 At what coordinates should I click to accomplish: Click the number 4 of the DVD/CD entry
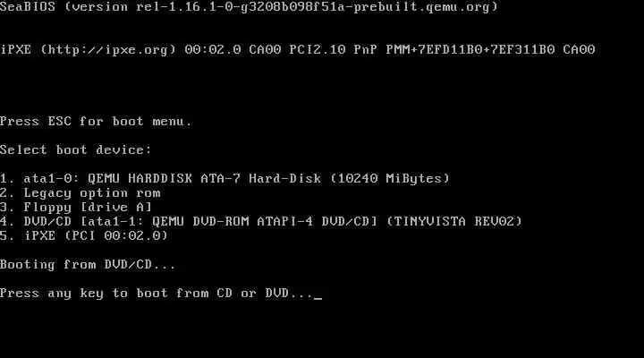4,222
